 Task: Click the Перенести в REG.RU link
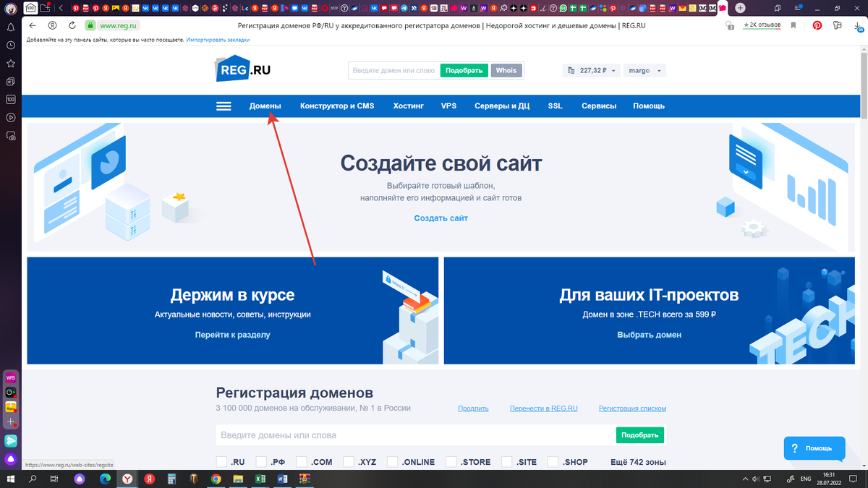coord(544,408)
